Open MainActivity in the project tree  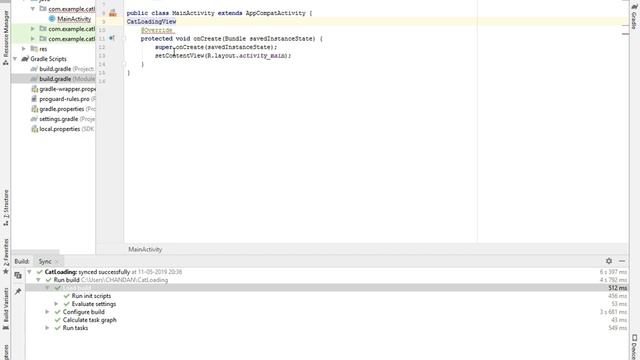pyautogui.click(x=74, y=19)
